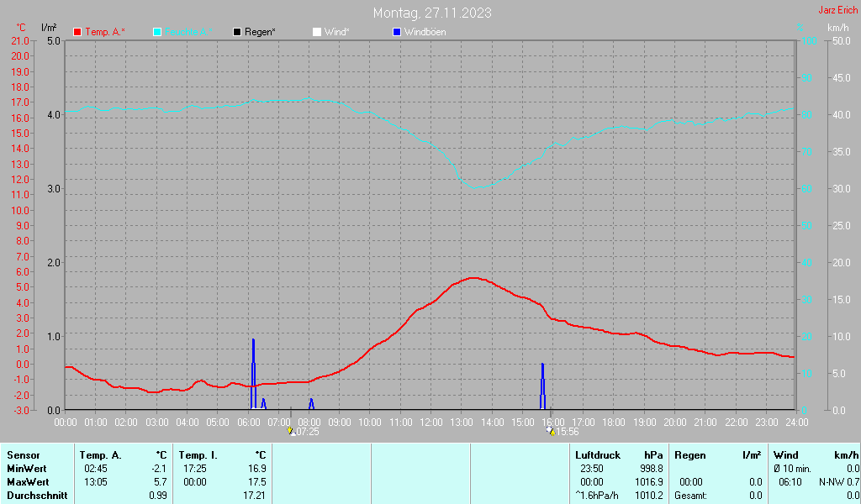The image size is (861, 504).
Task: Click the minimum outdoor temperature time '02:45'
Action: pyautogui.click(x=96, y=469)
